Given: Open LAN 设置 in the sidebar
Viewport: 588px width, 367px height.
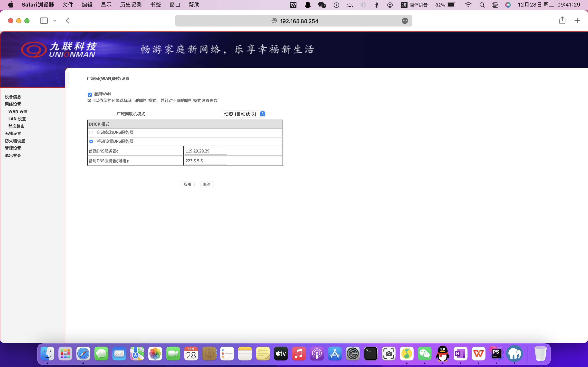Looking at the screenshot, I should pyautogui.click(x=17, y=119).
